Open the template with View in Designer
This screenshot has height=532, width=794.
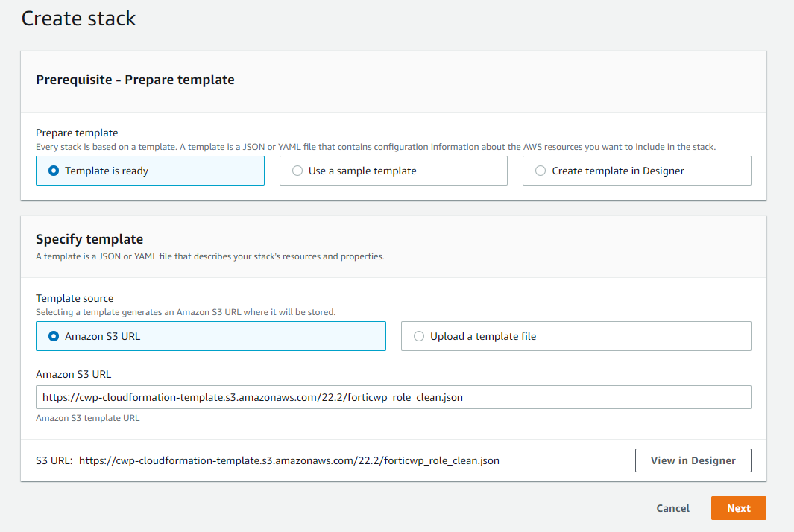[x=693, y=460]
